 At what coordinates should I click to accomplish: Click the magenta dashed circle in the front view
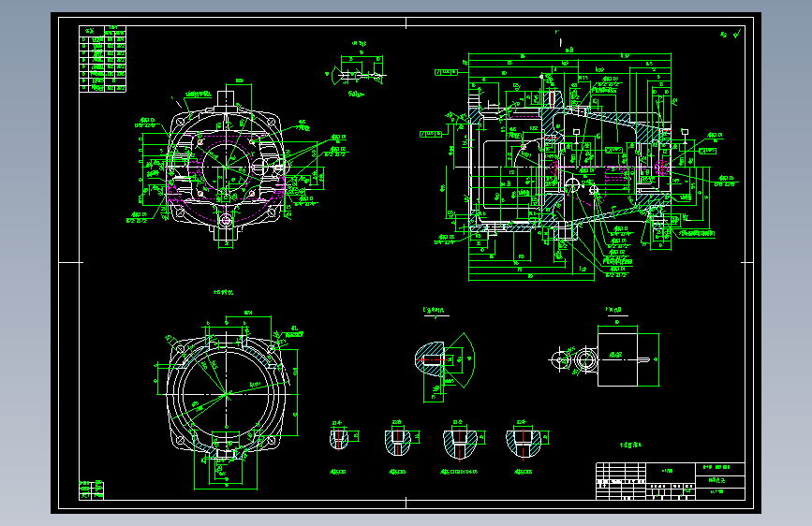[227, 167]
